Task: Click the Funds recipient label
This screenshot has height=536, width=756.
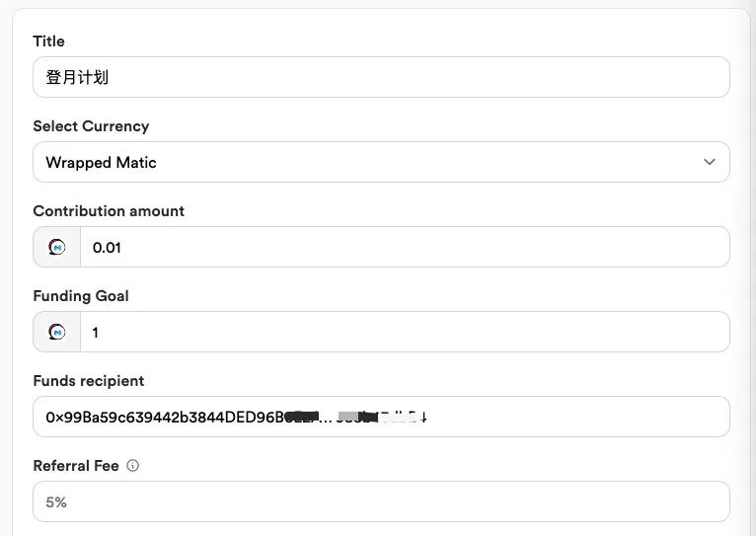Action: click(88, 381)
